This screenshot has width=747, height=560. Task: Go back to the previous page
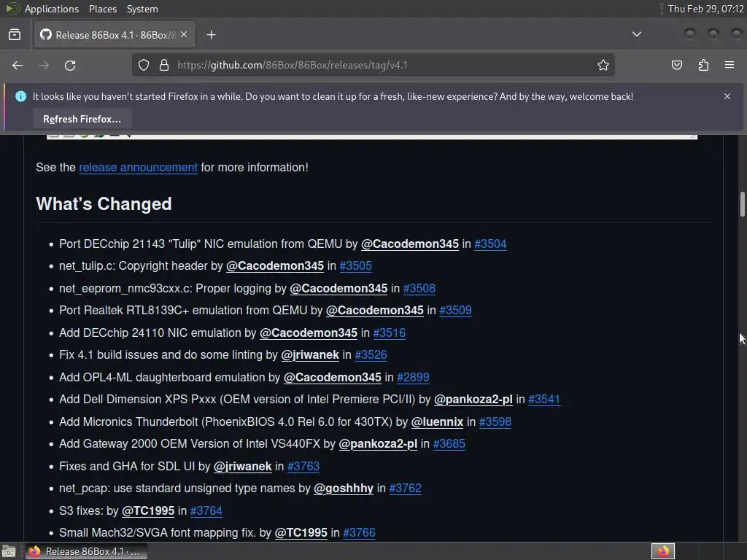pyautogui.click(x=18, y=65)
